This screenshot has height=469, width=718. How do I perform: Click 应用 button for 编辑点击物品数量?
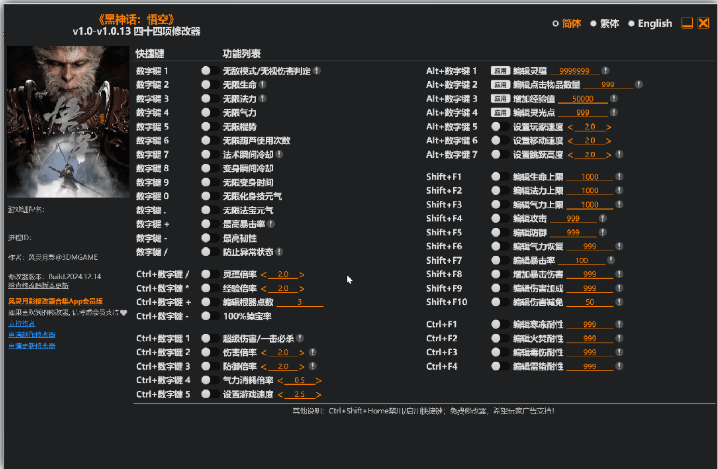(x=500, y=84)
